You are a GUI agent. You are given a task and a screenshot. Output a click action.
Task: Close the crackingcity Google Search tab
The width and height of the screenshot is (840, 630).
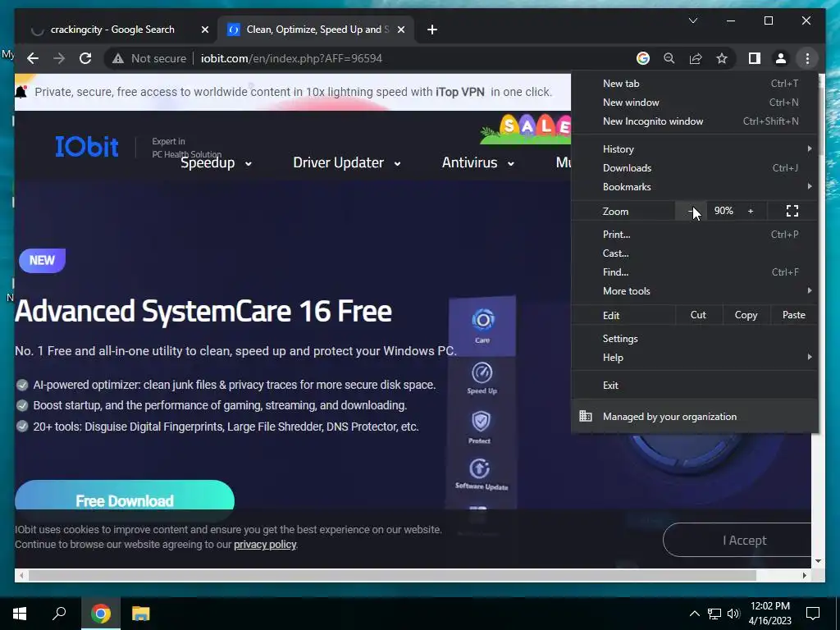[204, 30]
